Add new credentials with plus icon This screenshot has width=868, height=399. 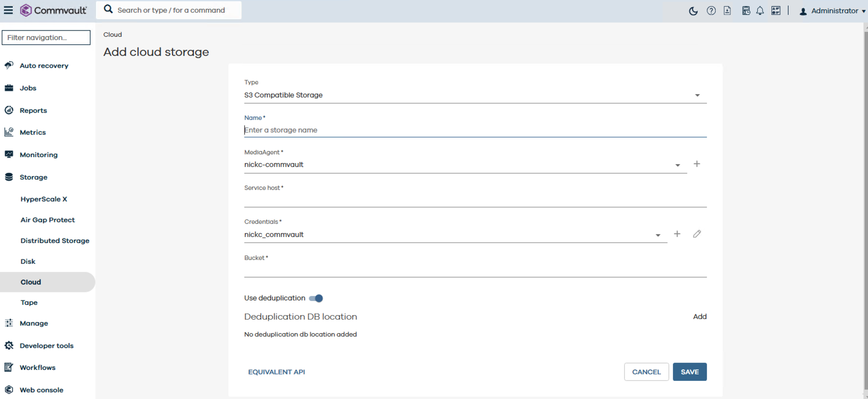(x=677, y=234)
